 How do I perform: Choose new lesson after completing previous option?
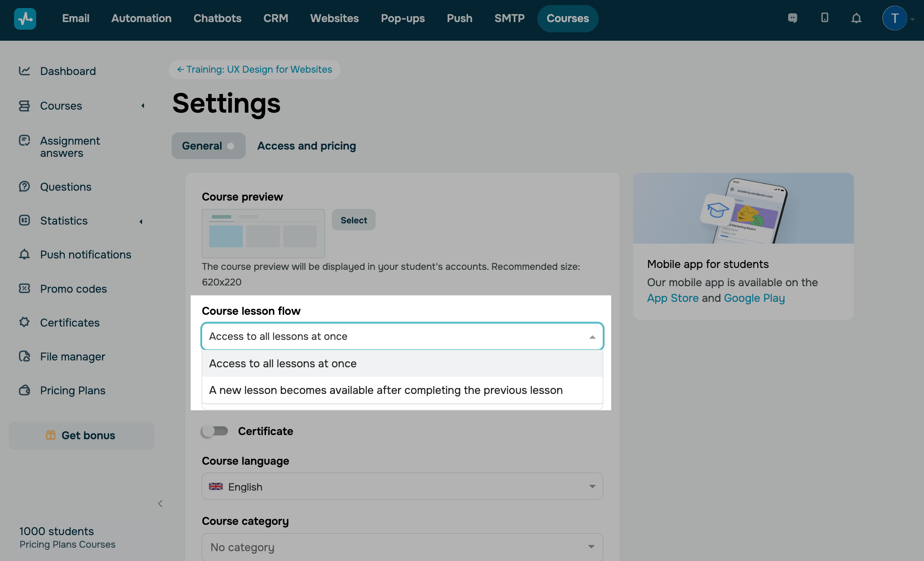click(x=386, y=390)
